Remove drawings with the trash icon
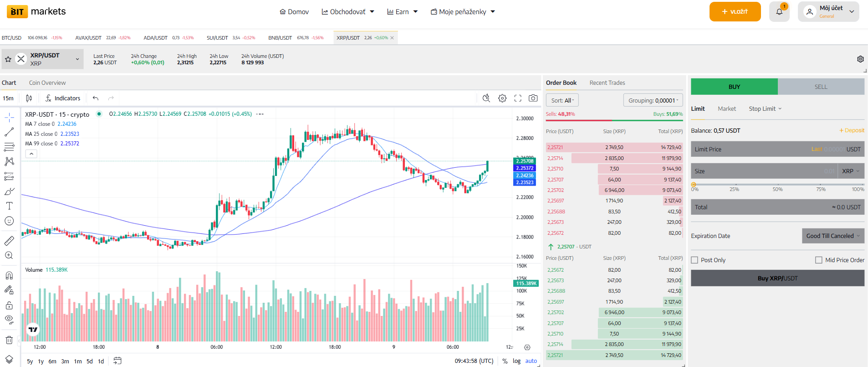Screen dimensions: 868x367 pyautogui.click(x=9, y=340)
